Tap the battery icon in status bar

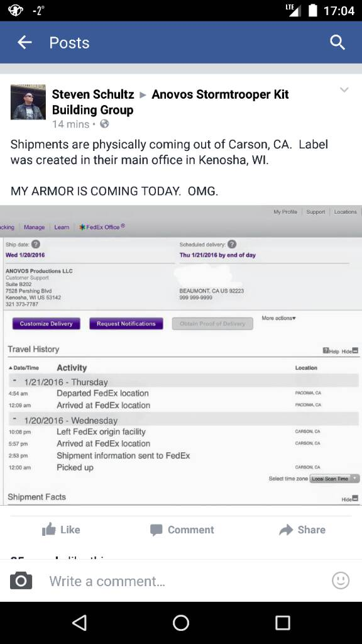313,10
